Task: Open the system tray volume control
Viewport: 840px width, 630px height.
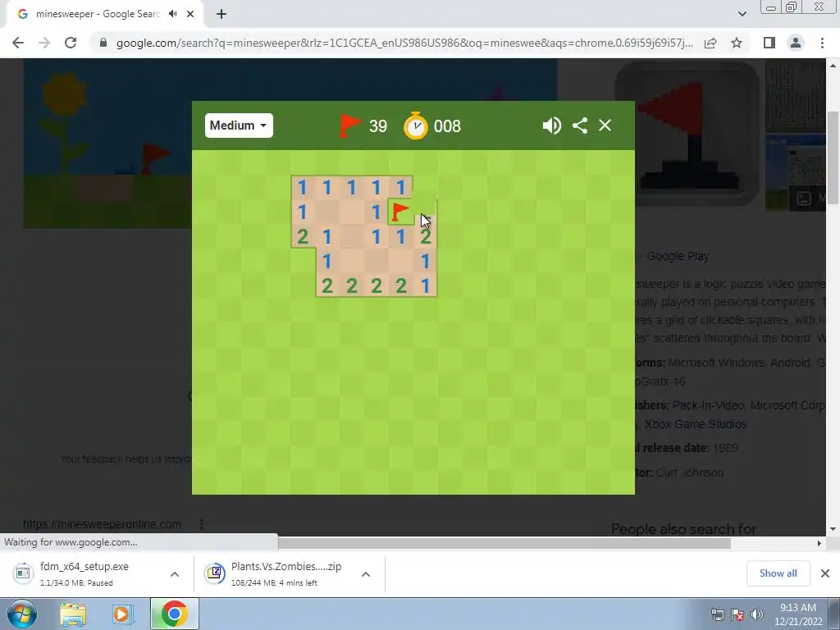Action: [756, 614]
